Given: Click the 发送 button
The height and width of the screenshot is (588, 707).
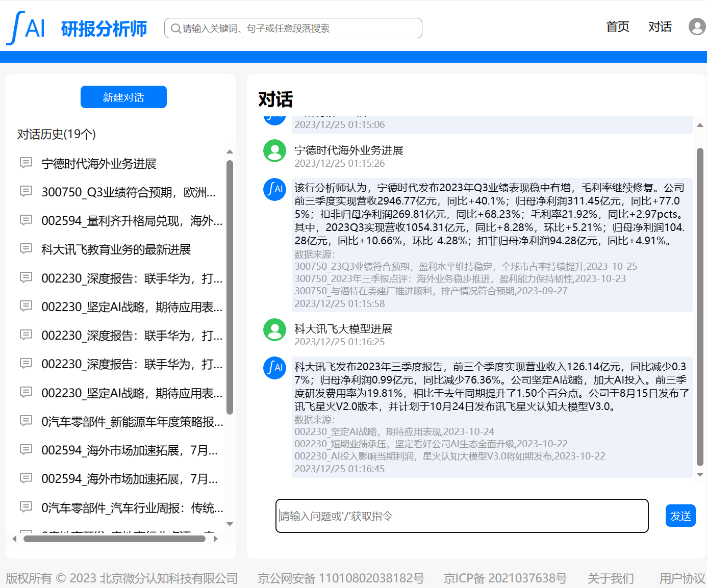Looking at the screenshot, I should click(x=680, y=516).
